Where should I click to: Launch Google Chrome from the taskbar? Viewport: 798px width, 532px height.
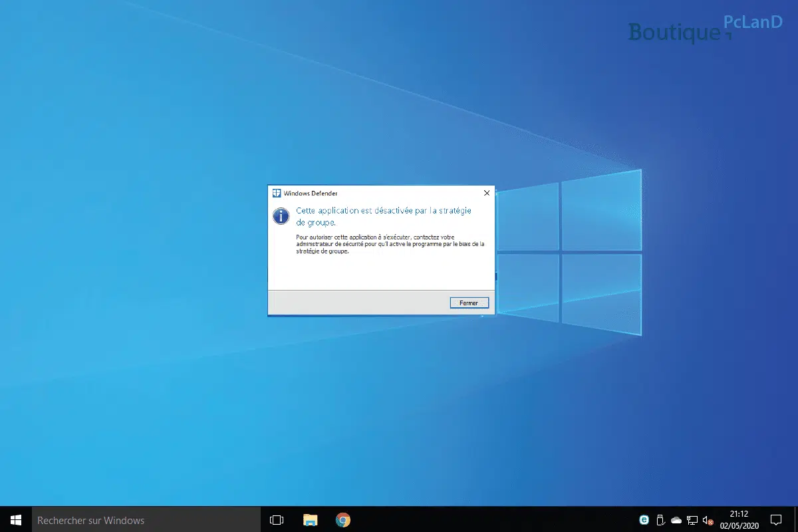click(342, 520)
